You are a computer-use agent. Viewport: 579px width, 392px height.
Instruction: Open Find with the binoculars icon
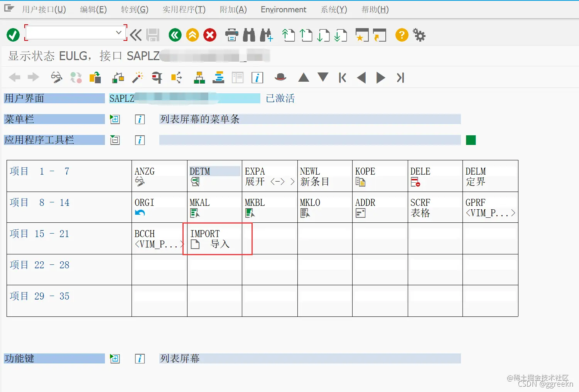249,35
